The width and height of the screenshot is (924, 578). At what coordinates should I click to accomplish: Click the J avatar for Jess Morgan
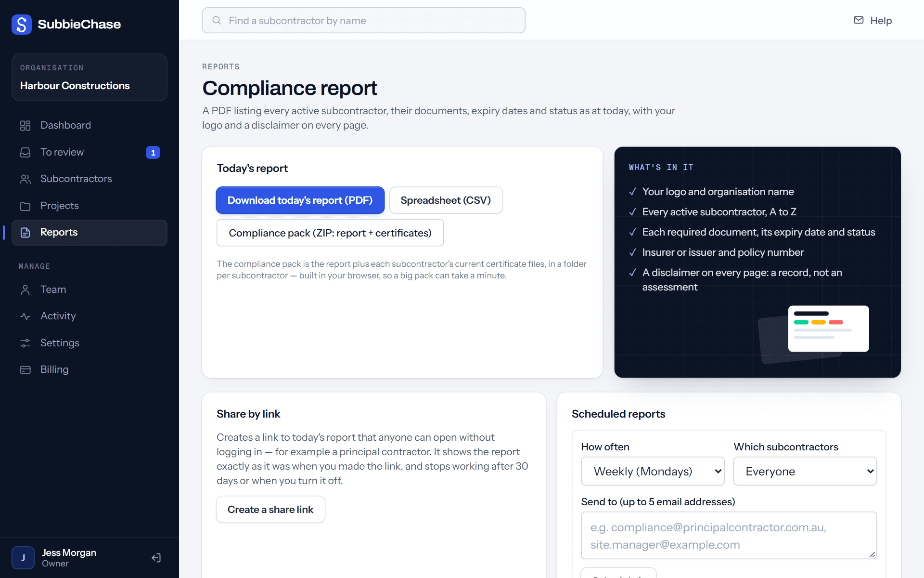click(x=23, y=558)
